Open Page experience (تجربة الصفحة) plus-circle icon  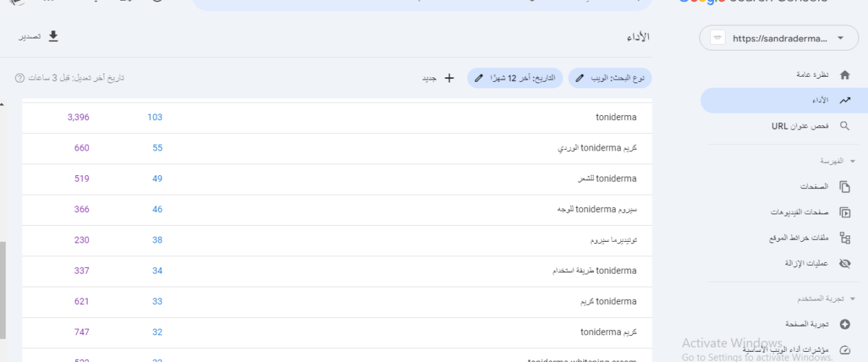(844, 324)
